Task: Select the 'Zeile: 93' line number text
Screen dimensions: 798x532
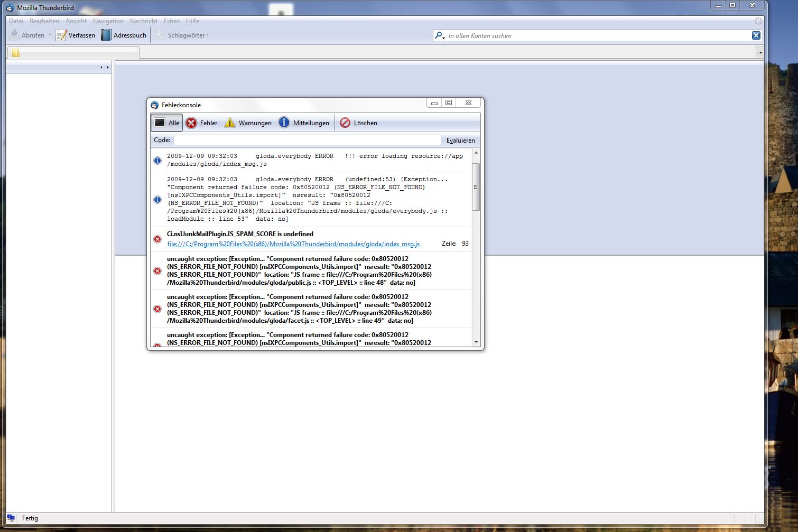Action: point(455,244)
